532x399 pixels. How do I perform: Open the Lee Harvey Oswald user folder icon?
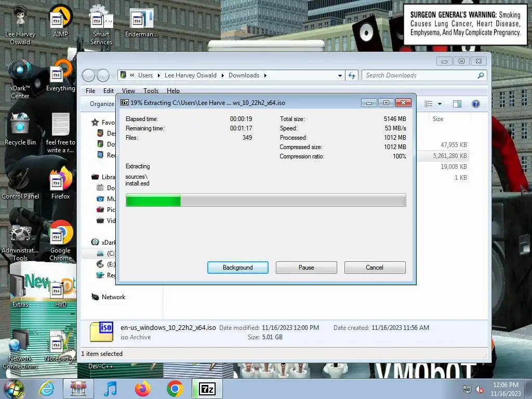click(20, 25)
